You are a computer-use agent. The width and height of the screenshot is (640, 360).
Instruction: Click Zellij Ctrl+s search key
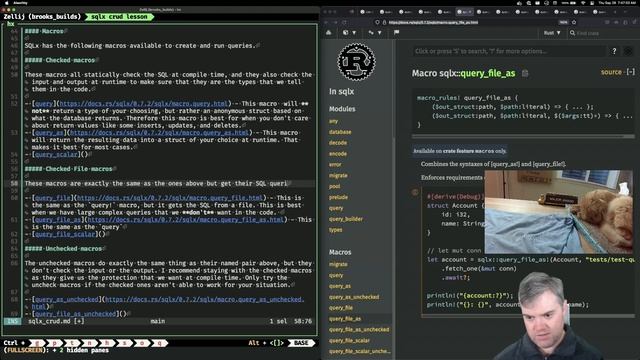coord(125,343)
